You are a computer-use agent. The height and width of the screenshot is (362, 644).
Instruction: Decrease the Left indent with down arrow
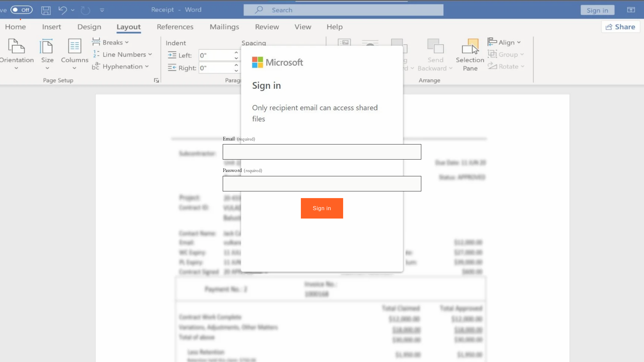pos(236,58)
